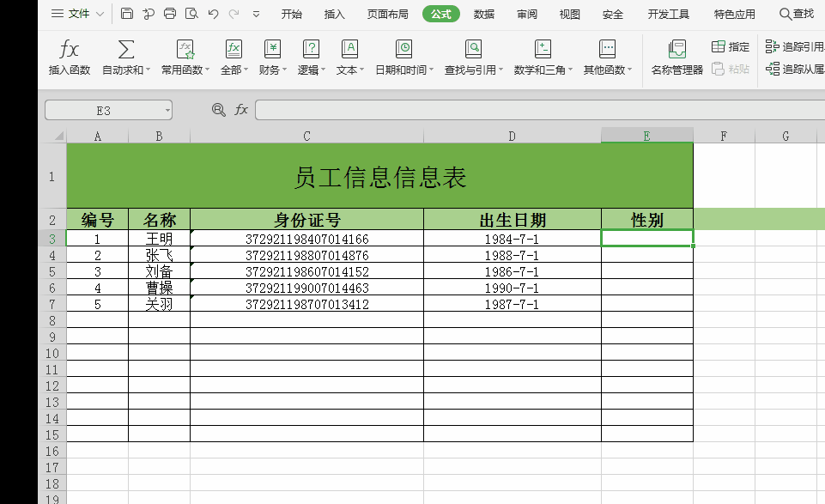Click inside the formula bar input
Viewport: 825px width, 504px height.
coord(540,110)
